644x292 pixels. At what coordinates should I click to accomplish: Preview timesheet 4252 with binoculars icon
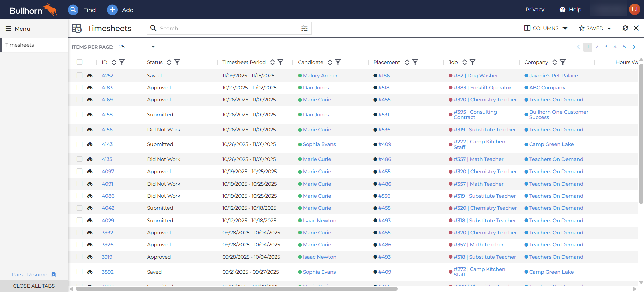[90, 76]
